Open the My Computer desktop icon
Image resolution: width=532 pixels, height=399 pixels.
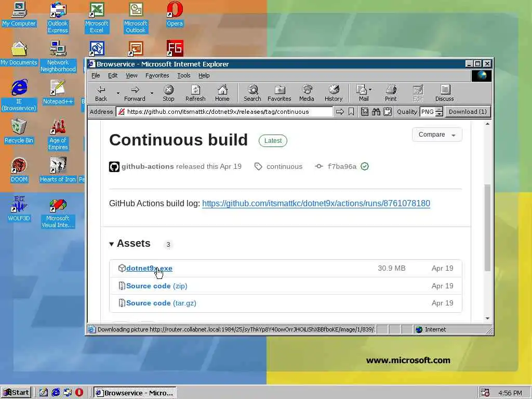click(19, 14)
